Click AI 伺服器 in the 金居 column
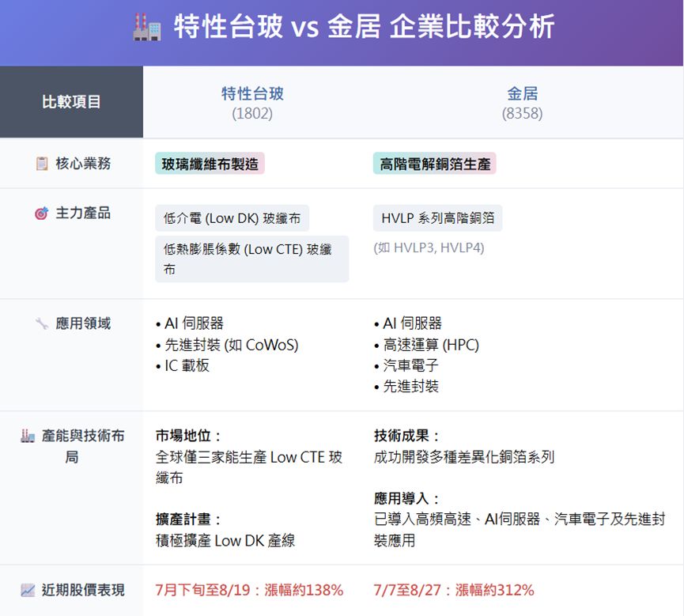 point(408,323)
